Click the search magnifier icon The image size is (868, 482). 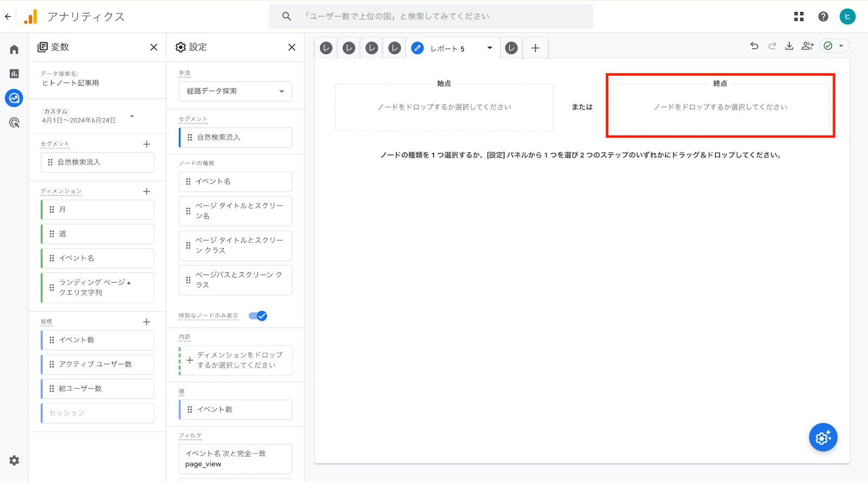[286, 16]
